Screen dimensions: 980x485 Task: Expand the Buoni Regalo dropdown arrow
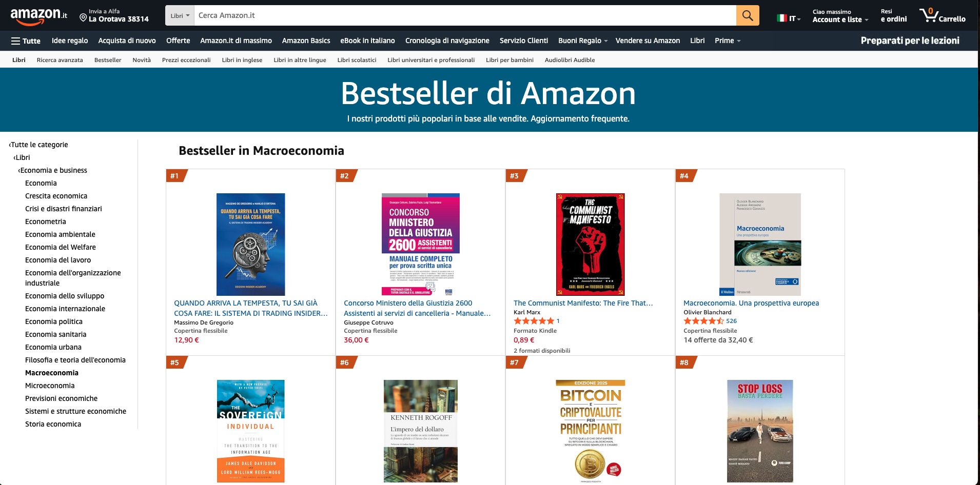(605, 41)
